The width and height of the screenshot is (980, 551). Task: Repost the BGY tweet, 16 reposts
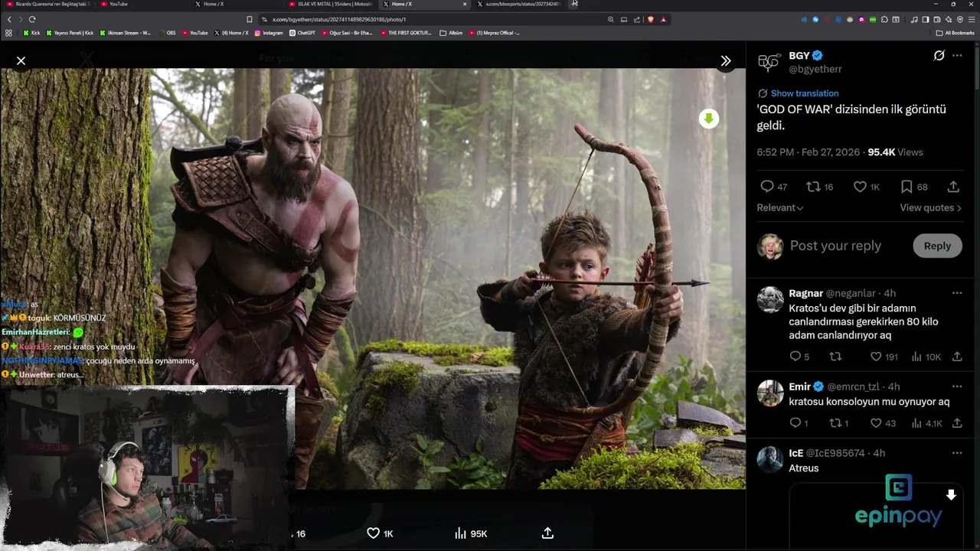coord(813,187)
